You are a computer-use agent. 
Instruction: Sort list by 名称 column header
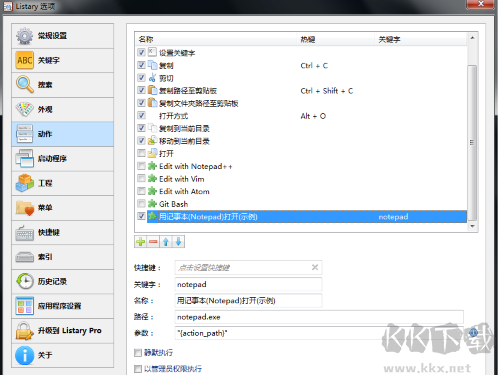click(216, 39)
